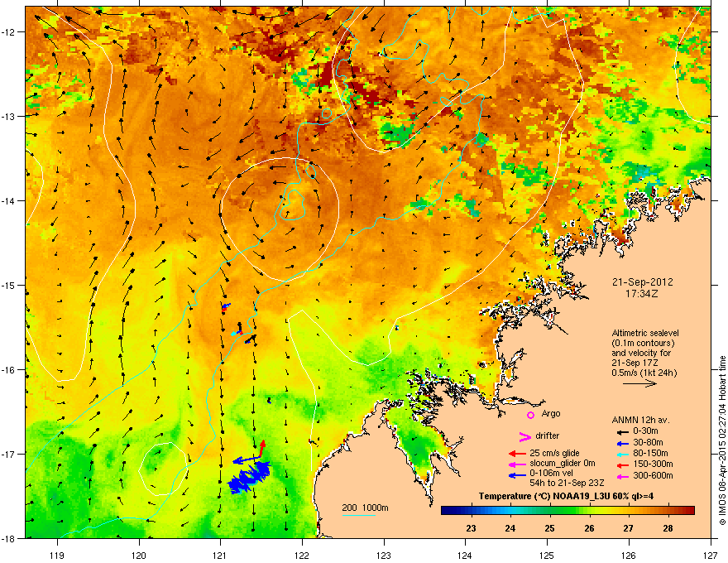Click the Temperature NOAA19_L3U title text
The height and width of the screenshot is (563, 728).
[566, 496]
